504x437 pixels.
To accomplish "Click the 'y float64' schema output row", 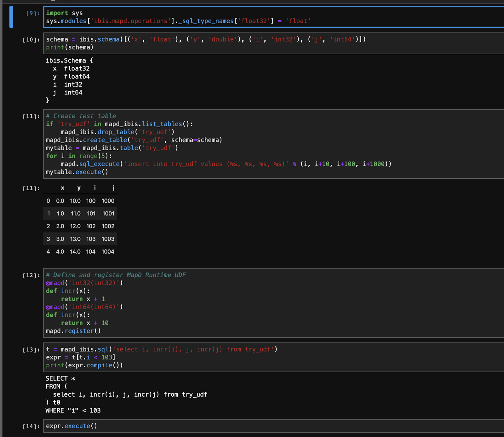I will tap(72, 77).
